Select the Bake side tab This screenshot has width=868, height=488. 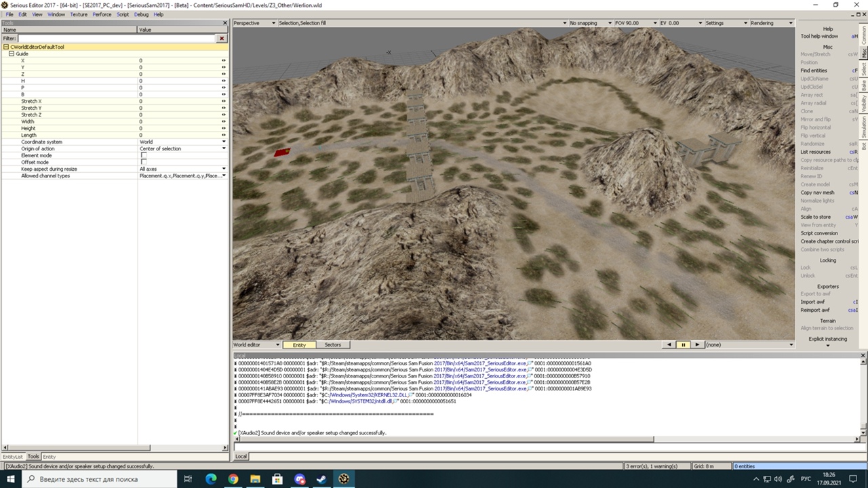(x=864, y=86)
